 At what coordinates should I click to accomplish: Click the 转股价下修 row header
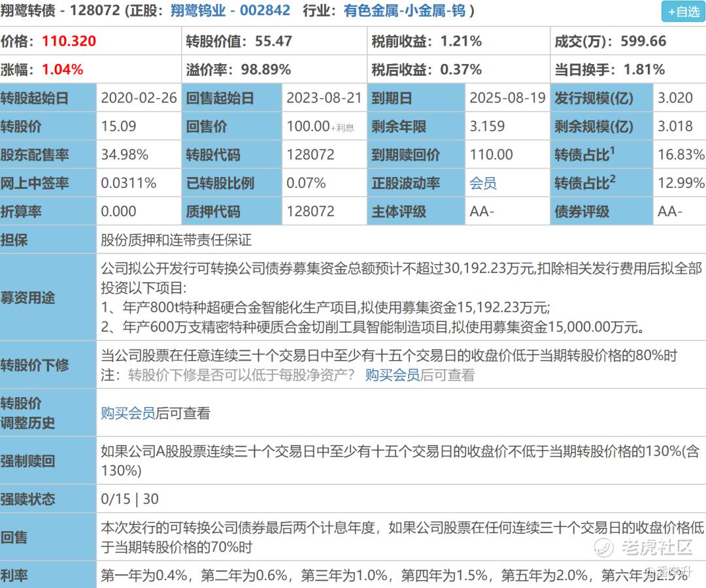(x=48, y=365)
